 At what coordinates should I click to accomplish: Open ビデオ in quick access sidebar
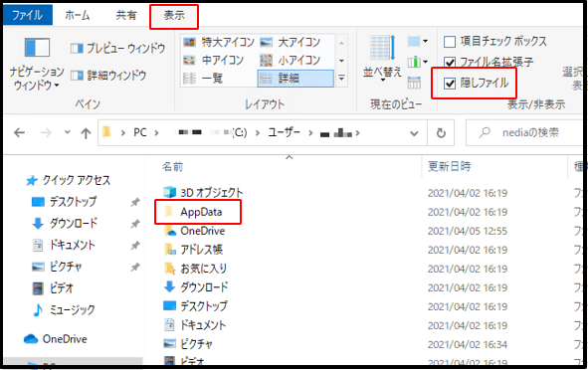click(53, 288)
